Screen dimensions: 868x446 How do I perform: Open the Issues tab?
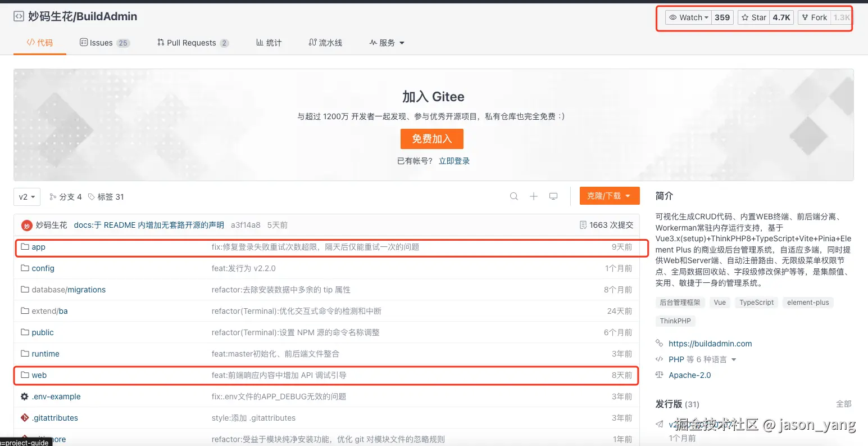104,43
